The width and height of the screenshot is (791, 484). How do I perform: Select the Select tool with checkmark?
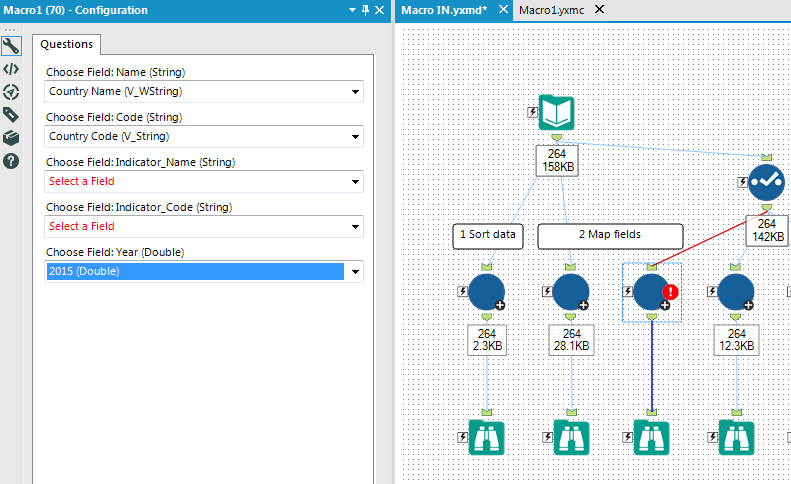point(766,182)
